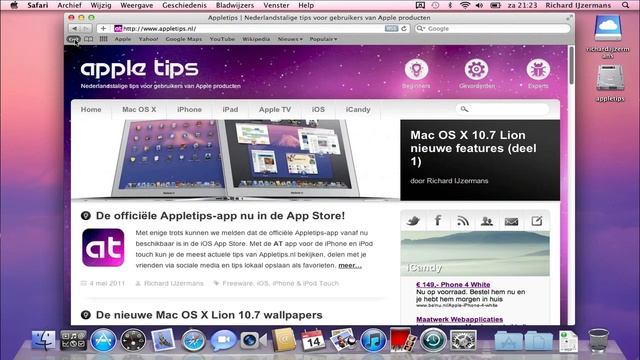Open Google search engine dropdown arrow

click(x=420, y=29)
